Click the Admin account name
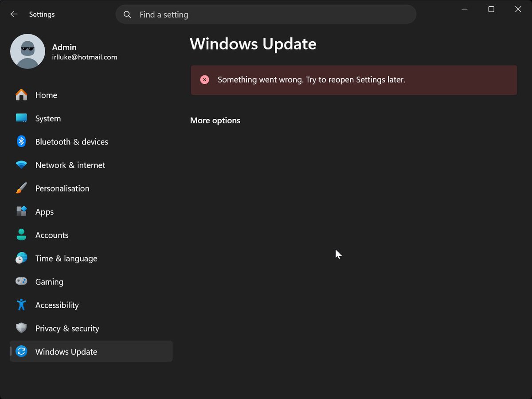 coord(64,47)
